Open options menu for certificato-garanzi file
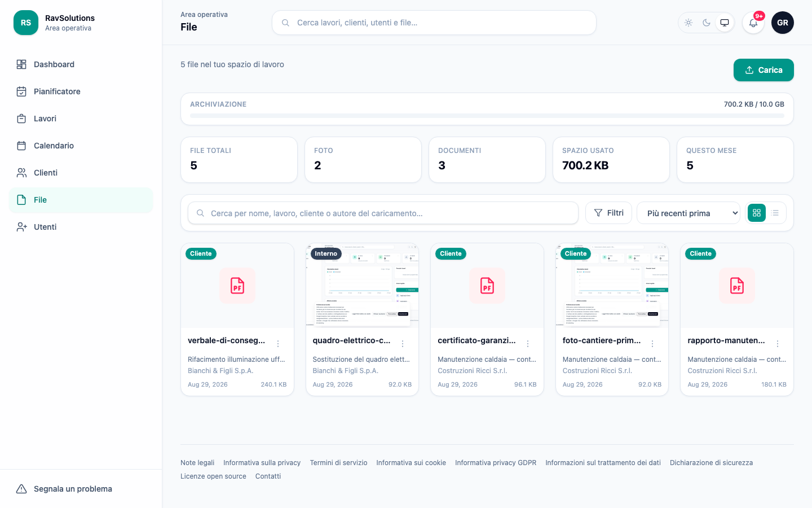 528,344
